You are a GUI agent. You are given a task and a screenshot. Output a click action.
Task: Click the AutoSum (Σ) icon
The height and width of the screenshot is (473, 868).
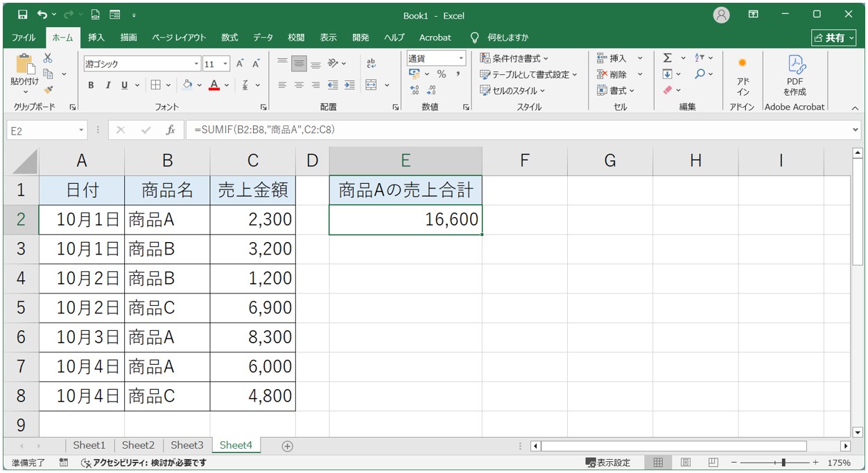tap(668, 58)
